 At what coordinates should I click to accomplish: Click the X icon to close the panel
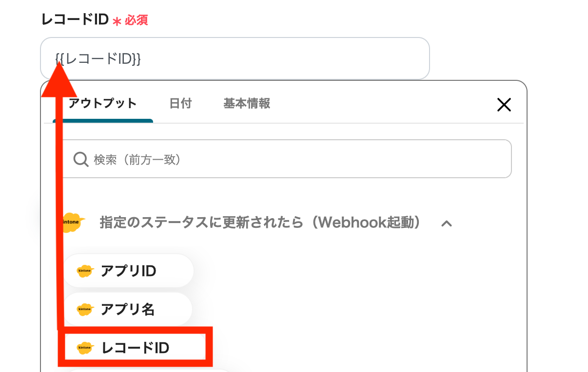pyautogui.click(x=504, y=104)
